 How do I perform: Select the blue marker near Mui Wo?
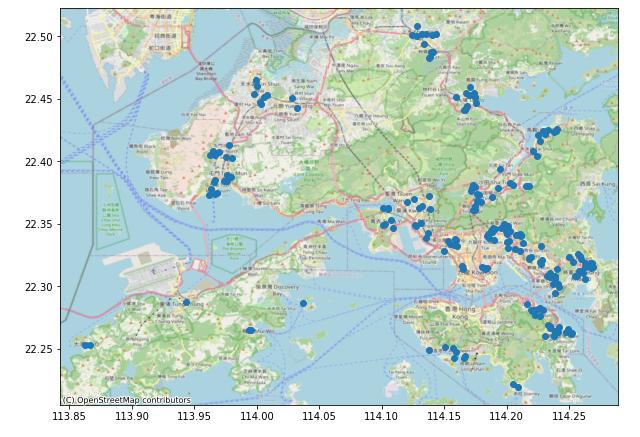[250, 330]
